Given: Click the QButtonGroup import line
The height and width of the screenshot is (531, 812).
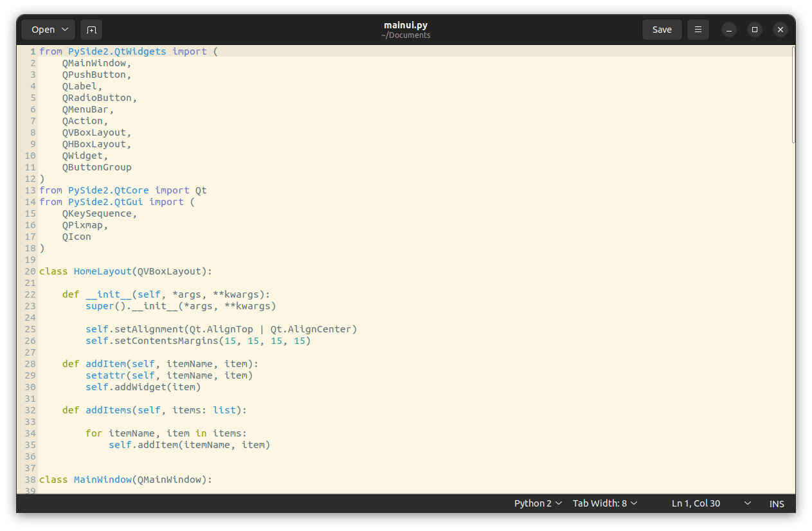Looking at the screenshot, I should 96,167.
